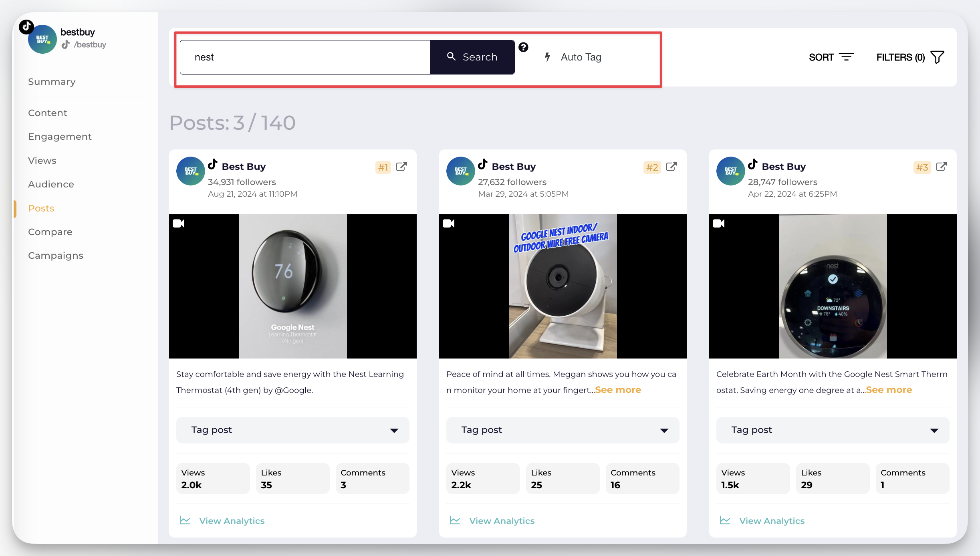This screenshot has height=556, width=980.
Task: Click video camera icon on post #1
Action: (x=178, y=223)
